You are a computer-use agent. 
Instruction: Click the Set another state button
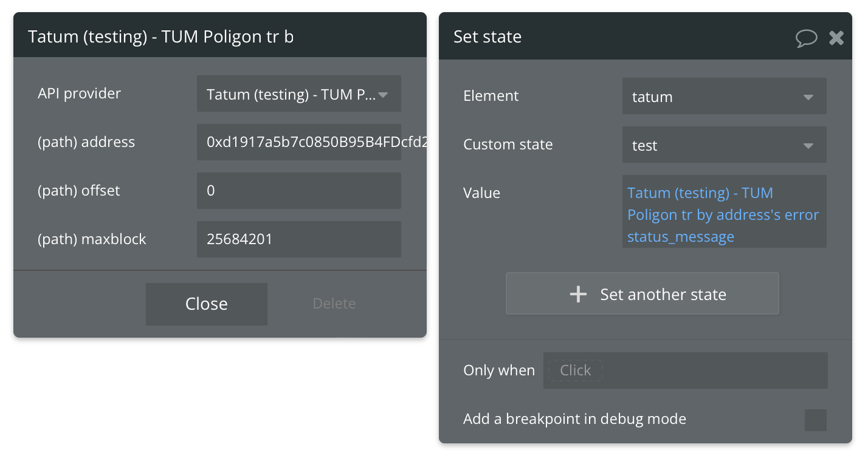(x=642, y=294)
